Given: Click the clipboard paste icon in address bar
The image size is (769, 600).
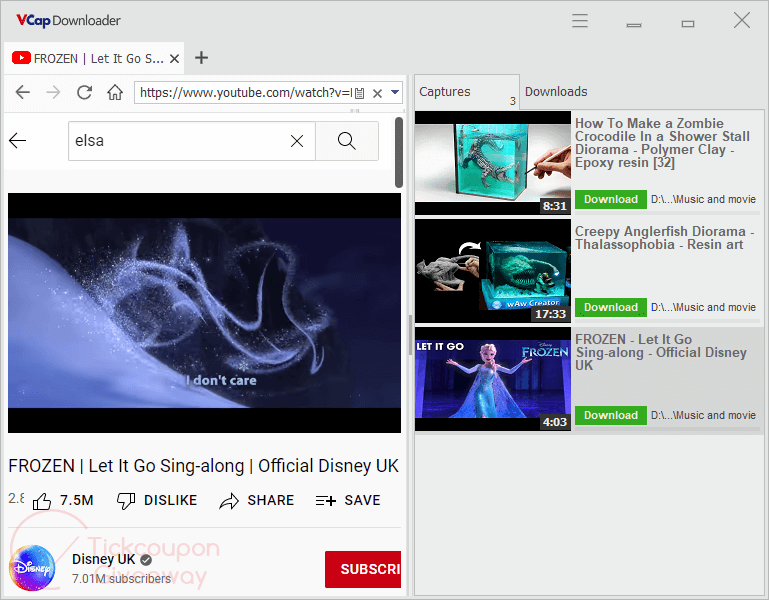Looking at the screenshot, I should [359, 93].
